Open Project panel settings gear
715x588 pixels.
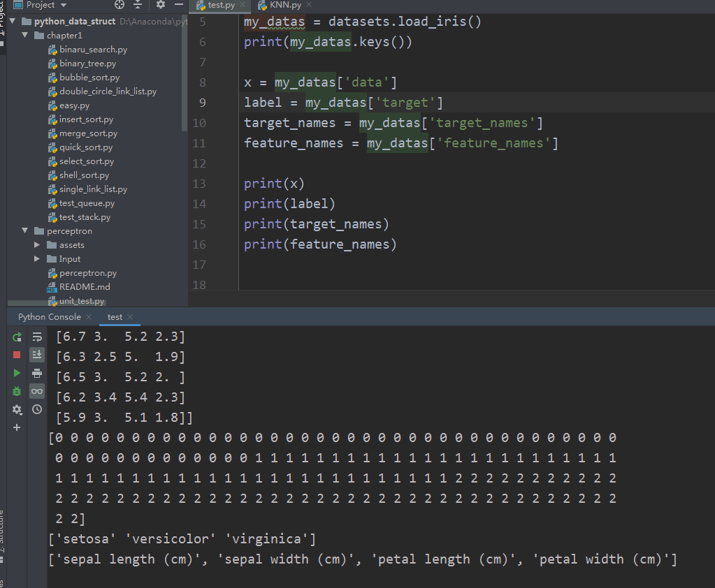pyautogui.click(x=161, y=5)
